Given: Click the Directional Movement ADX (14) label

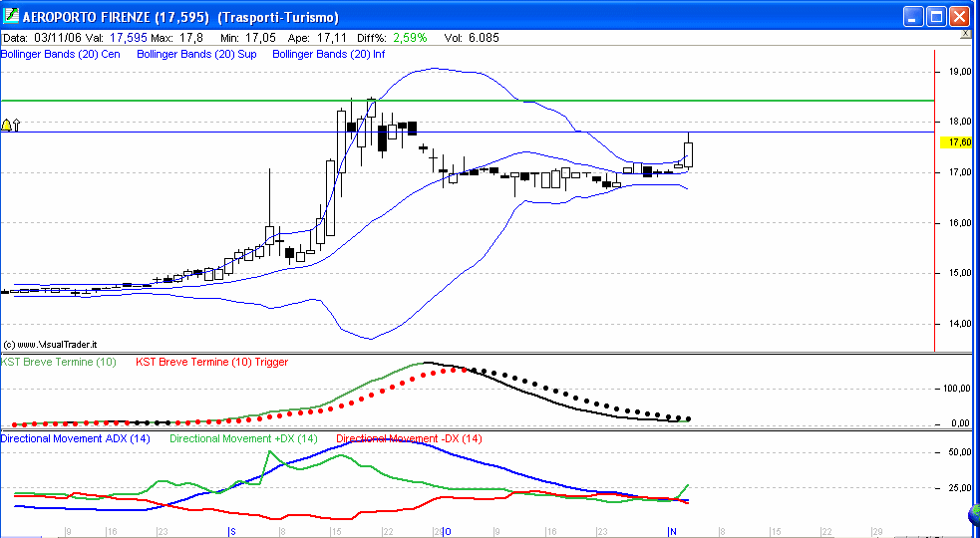Looking at the screenshot, I should 76,438.
